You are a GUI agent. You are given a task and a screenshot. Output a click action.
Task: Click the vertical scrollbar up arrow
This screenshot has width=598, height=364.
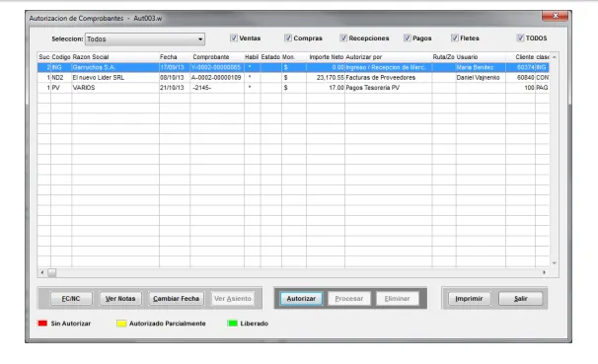555,57
